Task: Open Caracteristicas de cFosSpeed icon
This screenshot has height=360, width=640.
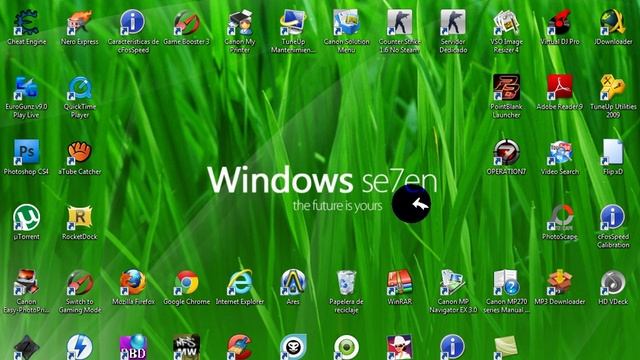Action: 133,22
